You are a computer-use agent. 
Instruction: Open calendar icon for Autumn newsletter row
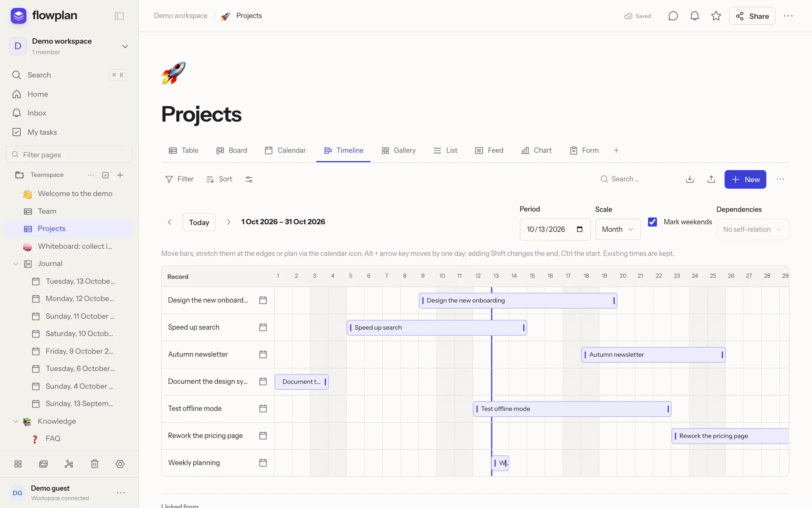(263, 354)
